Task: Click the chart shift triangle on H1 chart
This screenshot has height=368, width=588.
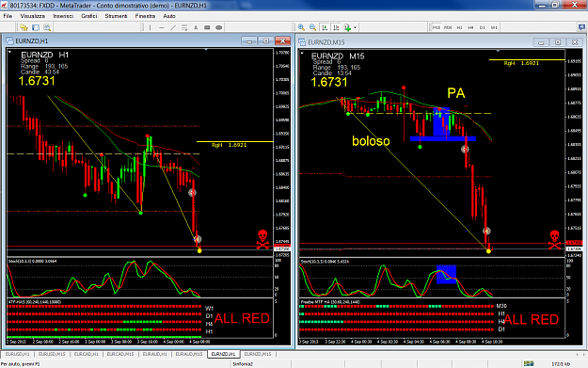Action: (206, 50)
